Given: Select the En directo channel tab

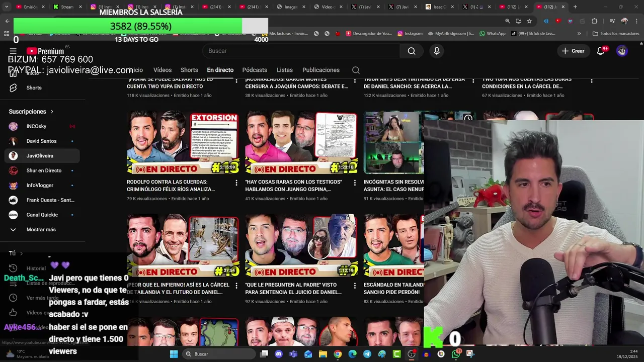Looking at the screenshot, I should 220,70.
